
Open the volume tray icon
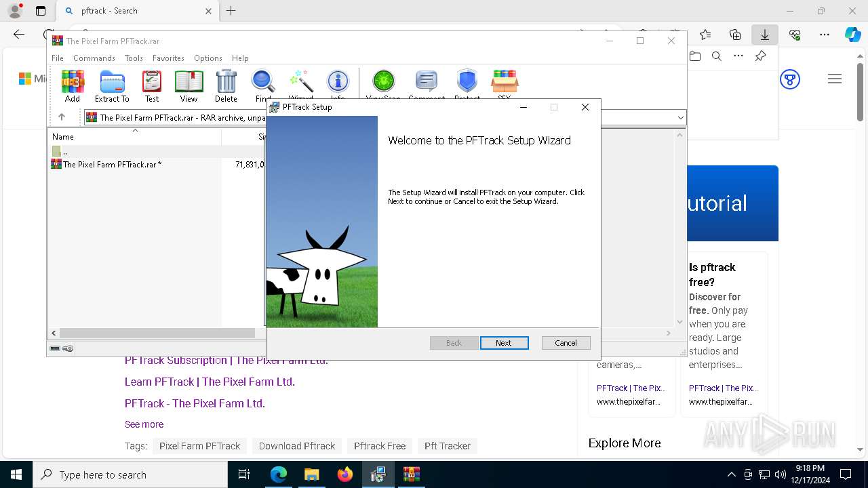coord(781,474)
